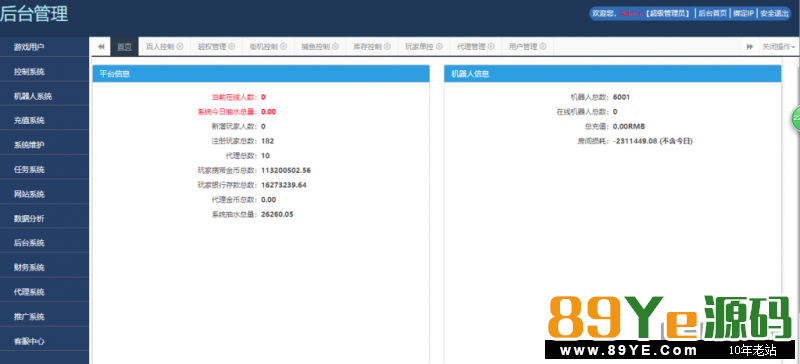Select the 总充值 value 0.00RMB
The height and width of the screenshot is (364, 800).
click(x=629, y=126)
